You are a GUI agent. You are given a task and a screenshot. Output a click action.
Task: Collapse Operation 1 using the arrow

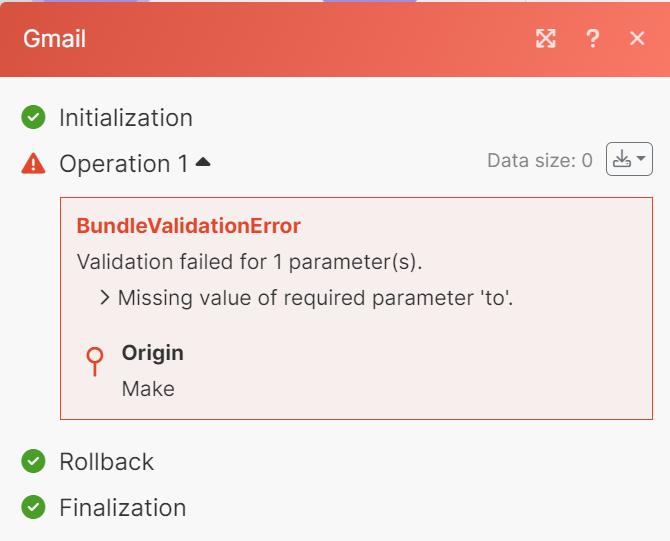point(203,162)
